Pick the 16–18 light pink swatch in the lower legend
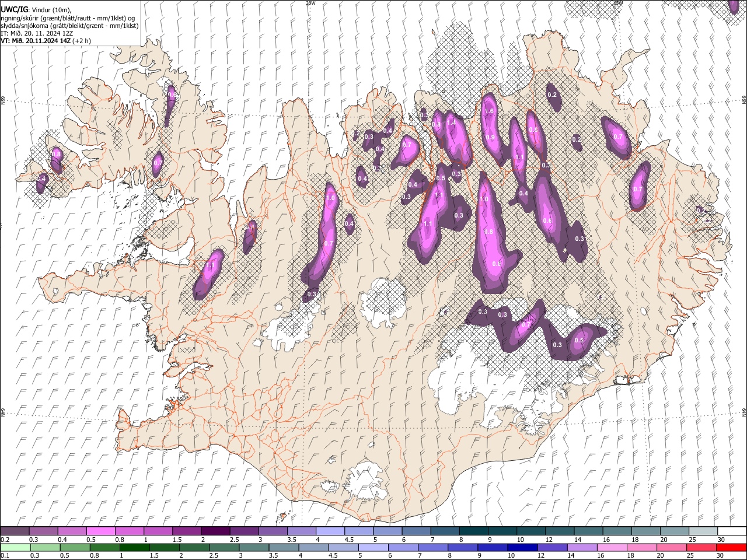 [x=612, y=547]
